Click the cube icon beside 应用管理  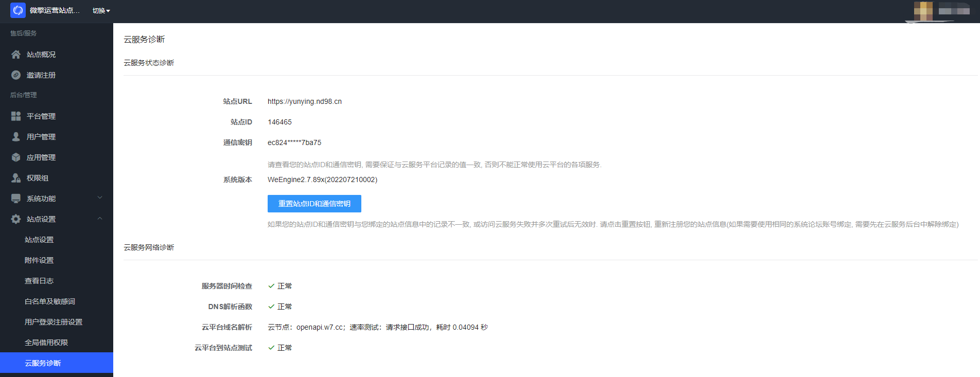tap(16, 157)
